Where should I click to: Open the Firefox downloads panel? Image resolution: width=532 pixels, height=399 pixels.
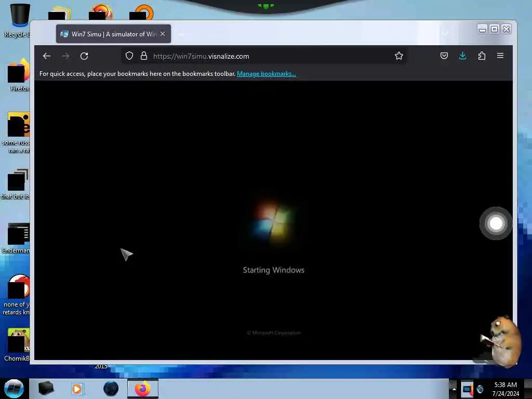pos(462,56)
